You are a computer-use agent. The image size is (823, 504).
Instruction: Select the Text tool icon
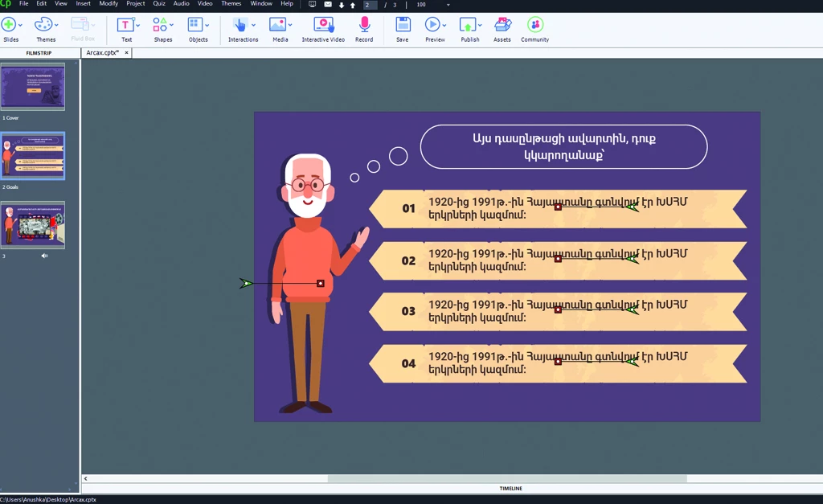click(x=125, y=25)
